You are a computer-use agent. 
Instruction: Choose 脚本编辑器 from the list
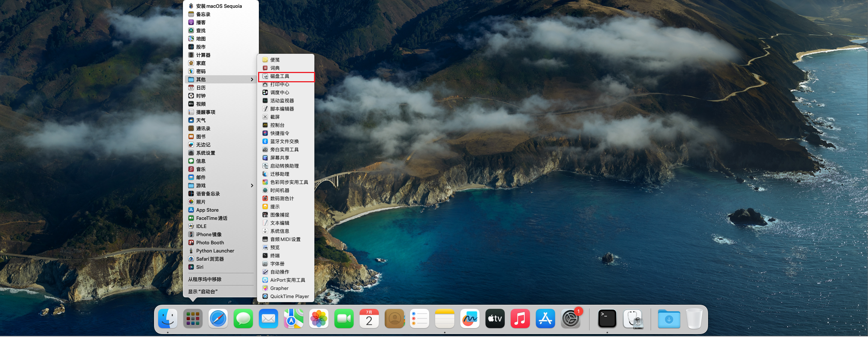click(x=286, y=109)
